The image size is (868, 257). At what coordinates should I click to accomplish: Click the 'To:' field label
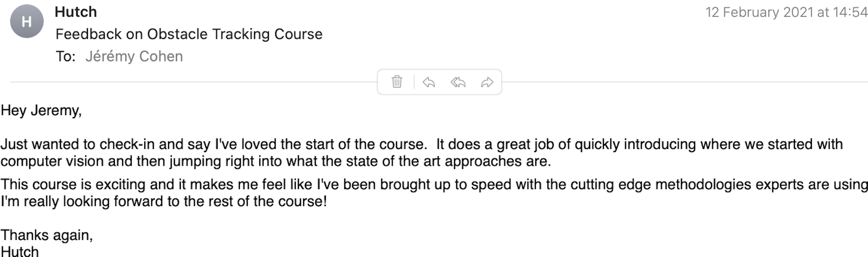[65, 56]
